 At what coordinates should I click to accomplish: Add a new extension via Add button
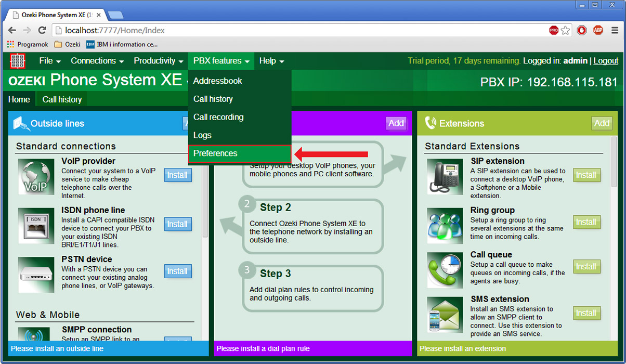click(x=602, y=123)
